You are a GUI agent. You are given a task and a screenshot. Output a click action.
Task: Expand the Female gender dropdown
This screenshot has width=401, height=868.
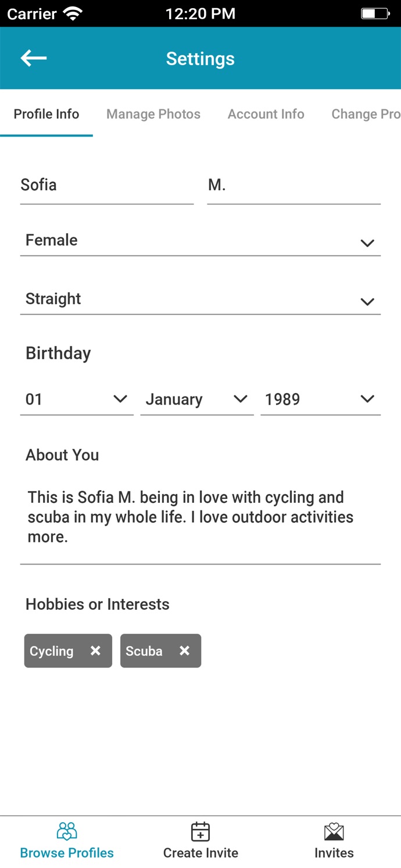pyautogui.click(x=200, y=241)
